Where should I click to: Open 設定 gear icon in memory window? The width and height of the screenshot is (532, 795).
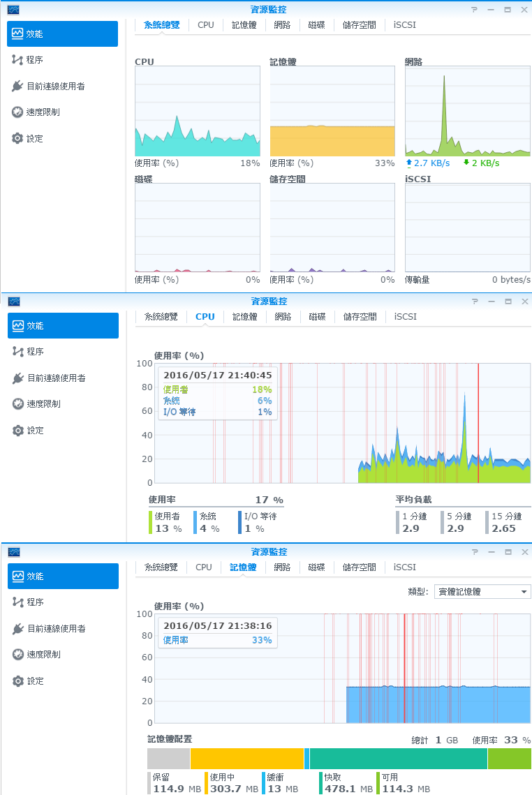[18, 681]
